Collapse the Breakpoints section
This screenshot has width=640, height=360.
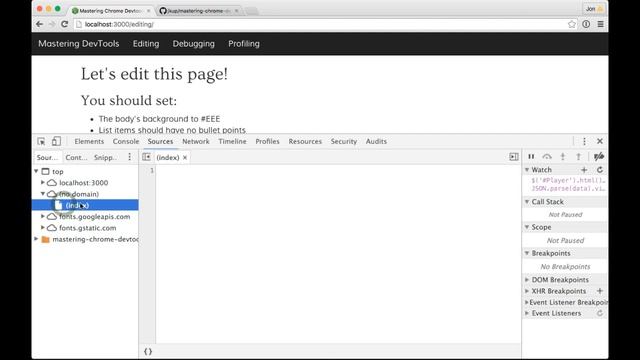point(527,253)
